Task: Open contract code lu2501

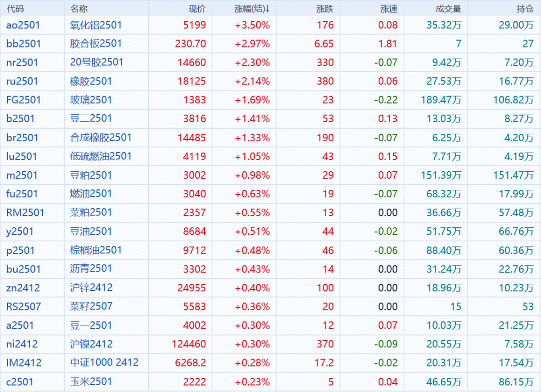Action: 22,156
